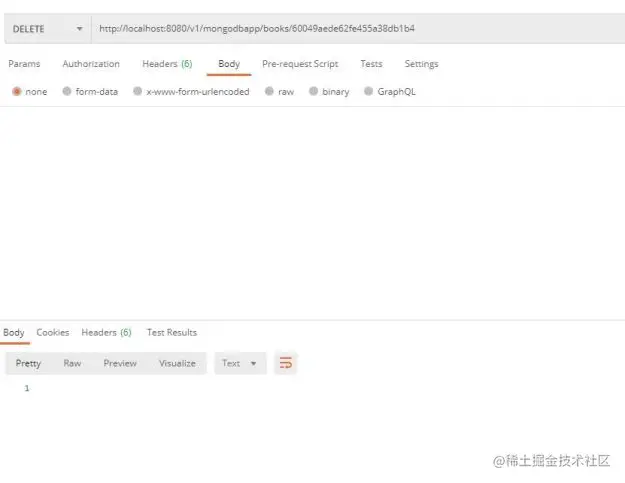
Task: Switch to the Params tab
Action: 24,64
